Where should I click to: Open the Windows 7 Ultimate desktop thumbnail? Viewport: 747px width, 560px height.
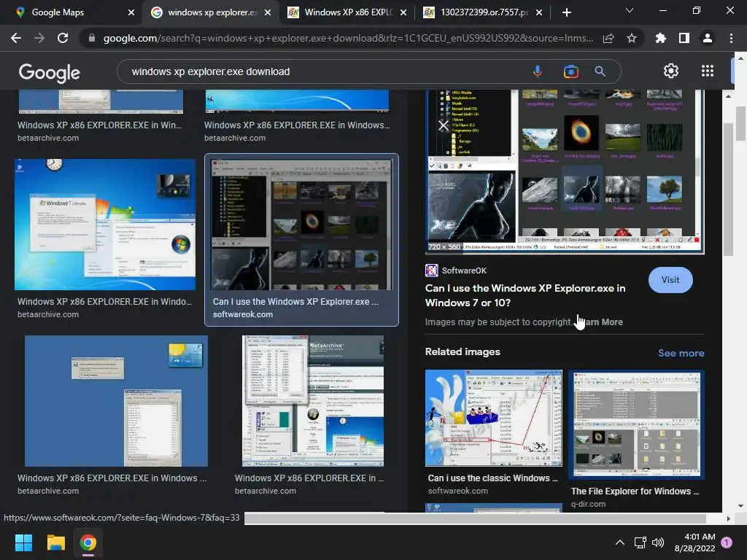105,225
